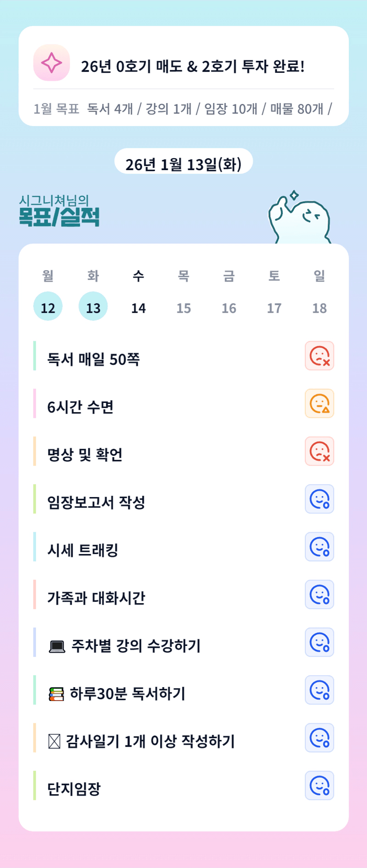Screen dimensions: 367x868
Task: Open the 단지임장 goal item text
Action: click(74, 788)
